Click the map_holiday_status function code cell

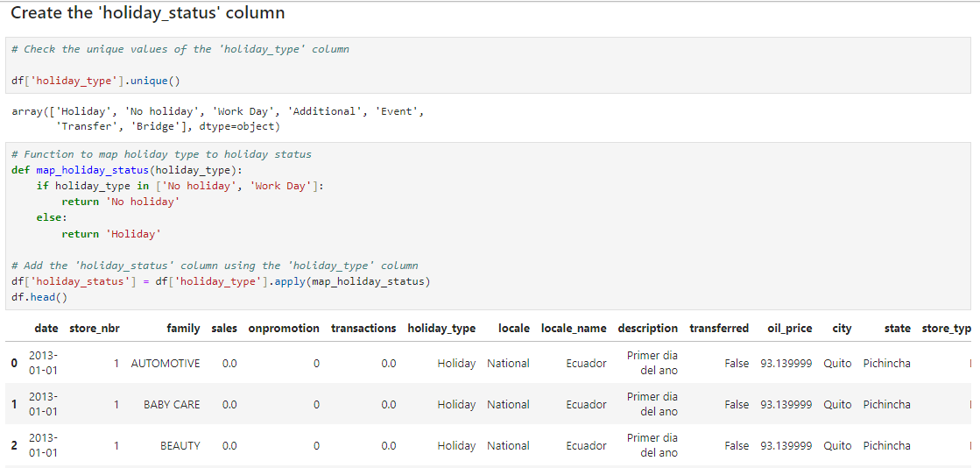pyautogui.click(x=488, y=226)
